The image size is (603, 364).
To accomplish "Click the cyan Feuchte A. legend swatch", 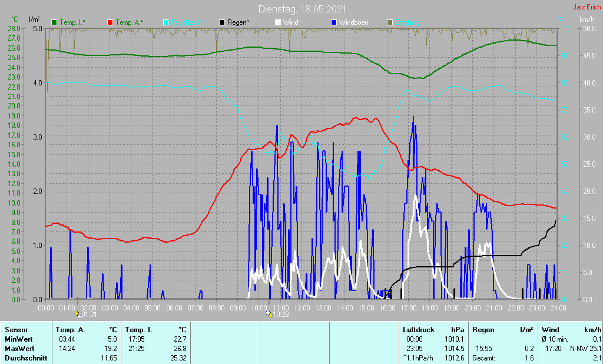I will (x=165, y=22).
